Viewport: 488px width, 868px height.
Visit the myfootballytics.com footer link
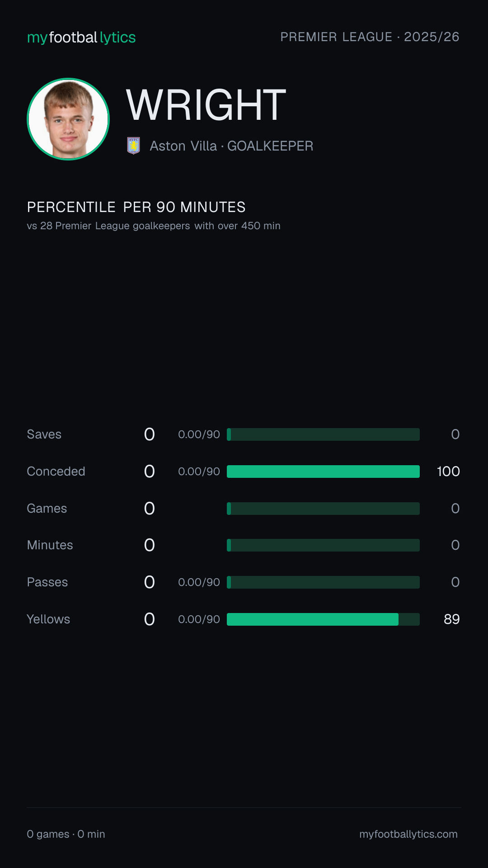coord(408,834)
